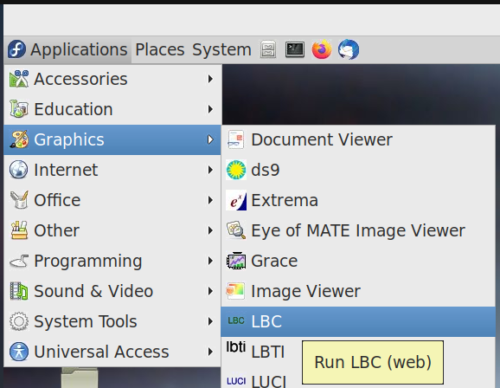The height and width of the screenshot is (388, 500).
Task: Select Eye of MATE Image Viewer
Action: 358,231
